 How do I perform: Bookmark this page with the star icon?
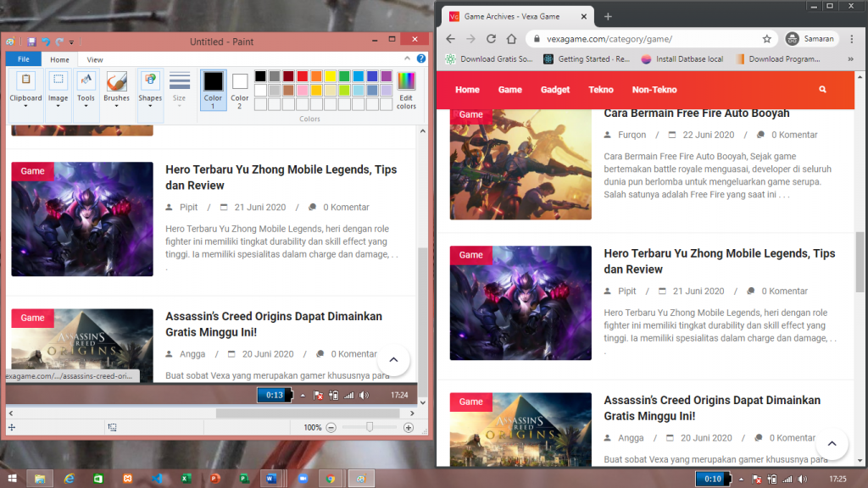[766, 39]
